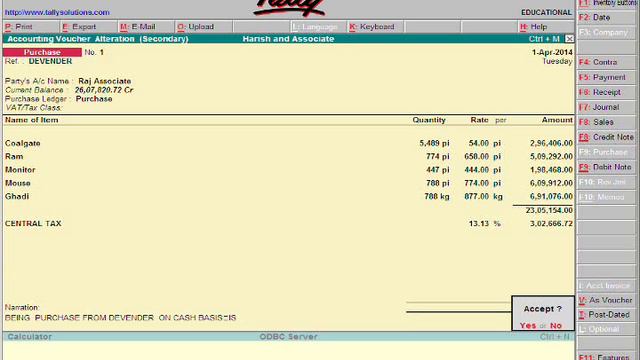
Task: Select F9 Purchase in side panel
Action: (x=606, y=152)
